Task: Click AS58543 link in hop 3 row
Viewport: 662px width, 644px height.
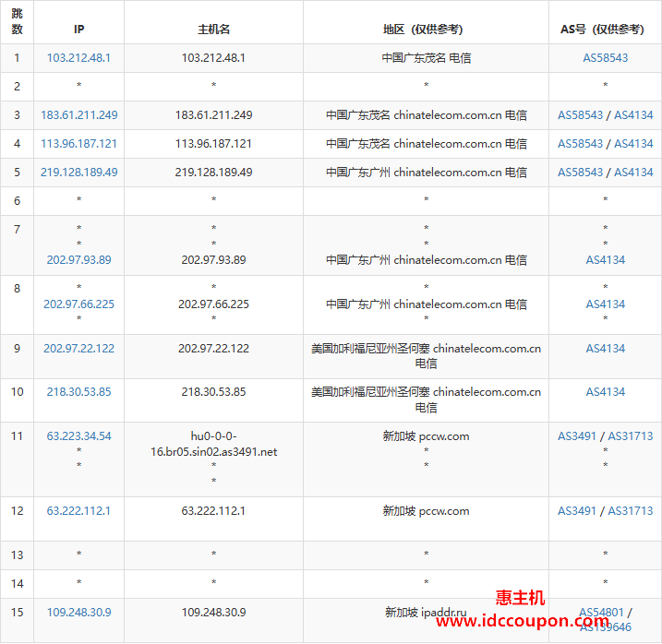Action: click(581, 114)
